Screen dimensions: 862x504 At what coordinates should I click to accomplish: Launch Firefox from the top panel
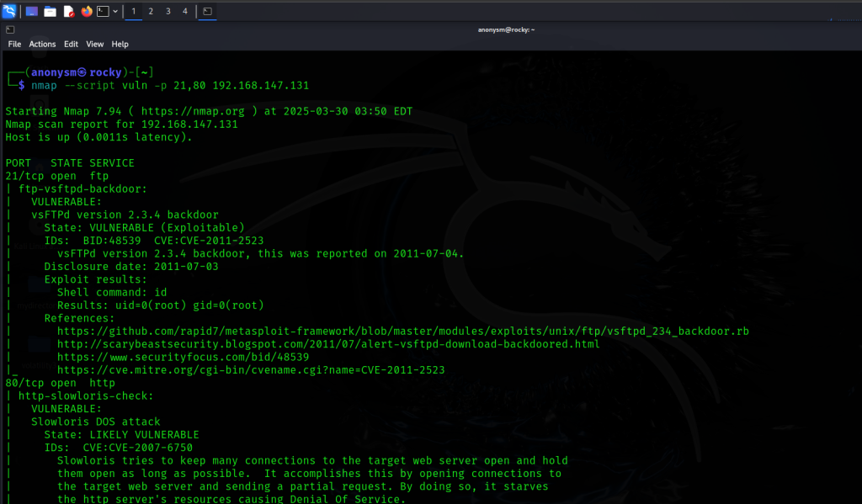[87, 11]
